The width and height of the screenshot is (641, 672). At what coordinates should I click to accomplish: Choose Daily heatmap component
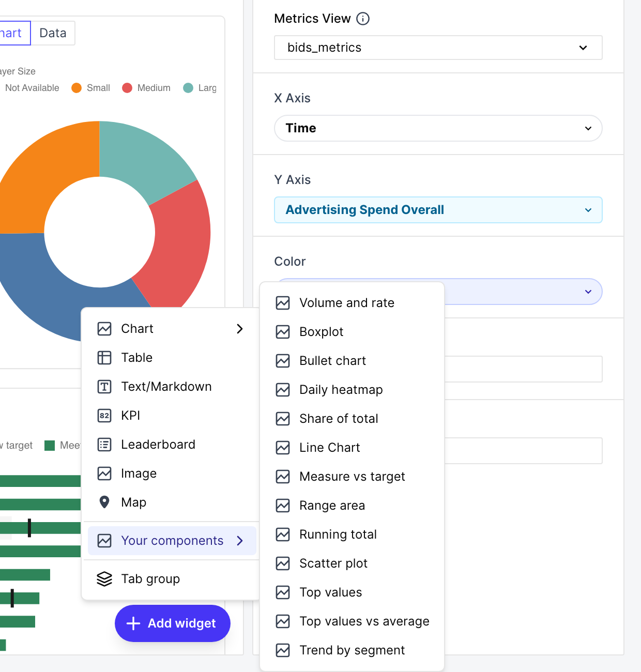click(352, 390)
